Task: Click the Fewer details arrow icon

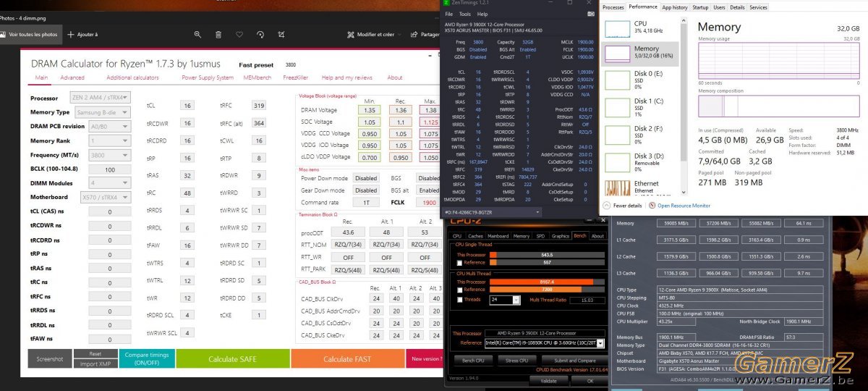Action: coord(608,206)
